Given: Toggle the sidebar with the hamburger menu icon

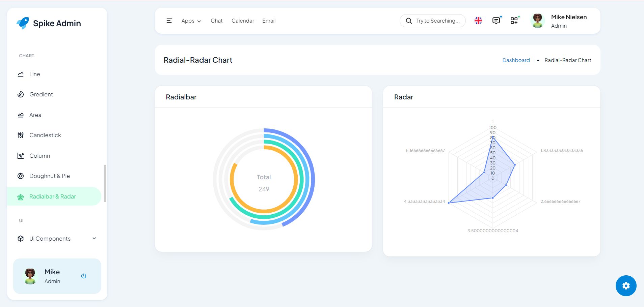Looking at the screenshot, I should tap(169, 21).
